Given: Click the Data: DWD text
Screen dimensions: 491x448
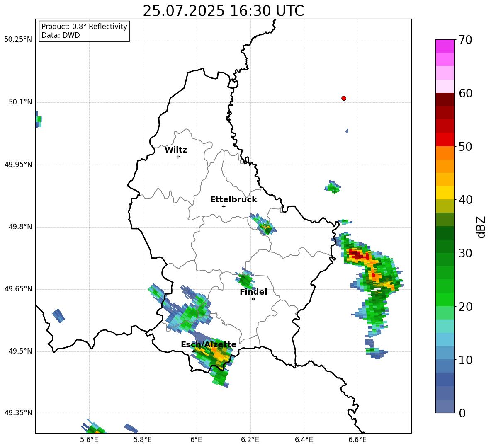Looking at the screenshot, I should 61,35.
